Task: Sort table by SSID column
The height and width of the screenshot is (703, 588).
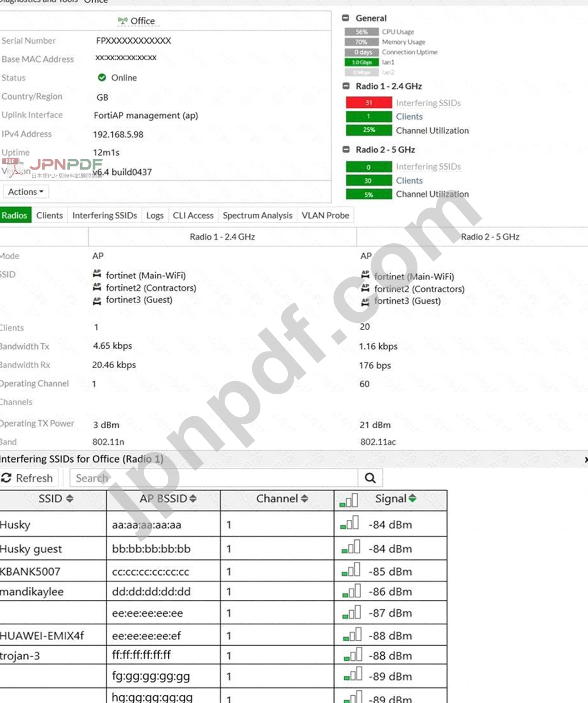Action: [70, 499]
